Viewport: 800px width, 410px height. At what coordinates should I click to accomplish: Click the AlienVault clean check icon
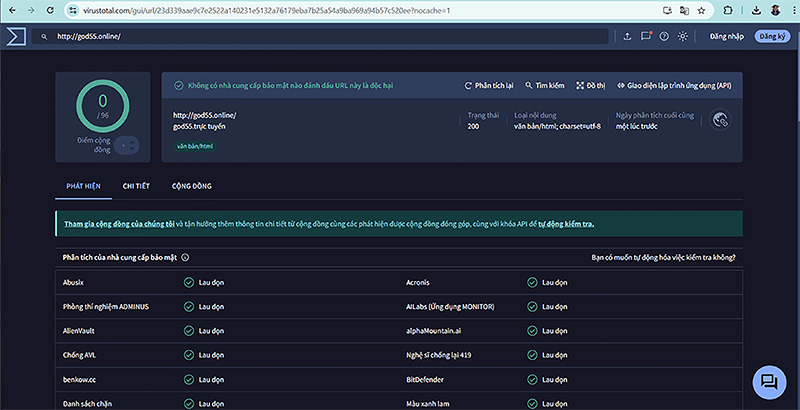click(189, 331)
